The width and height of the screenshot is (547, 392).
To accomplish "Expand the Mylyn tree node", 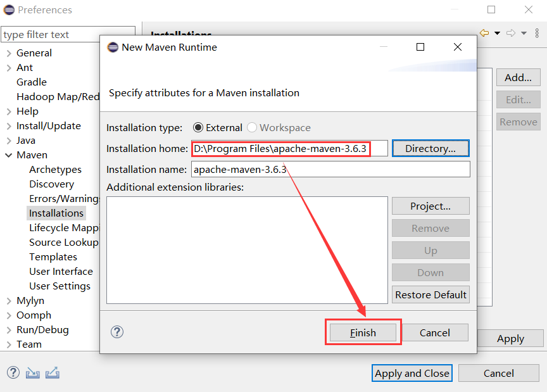I will 9,301.
